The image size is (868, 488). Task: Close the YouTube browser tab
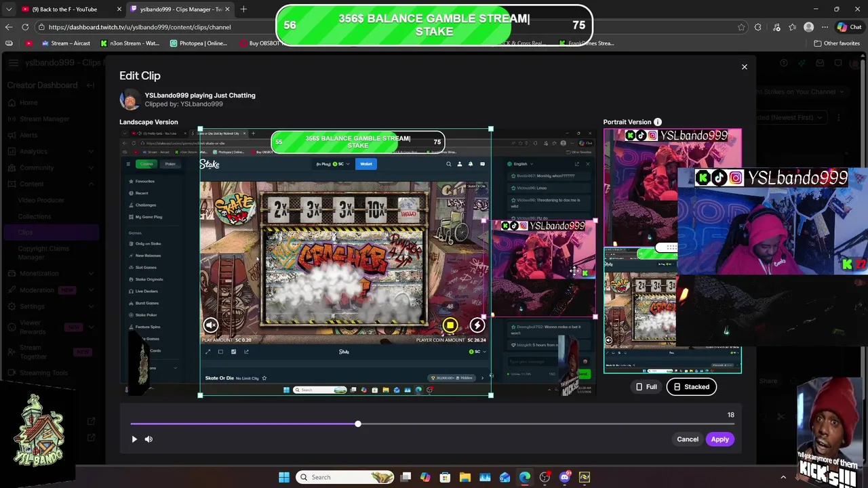119,9
